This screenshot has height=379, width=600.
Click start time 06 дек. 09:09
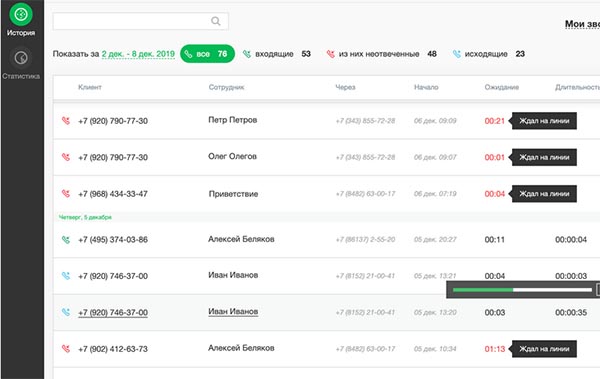[435, 121]
